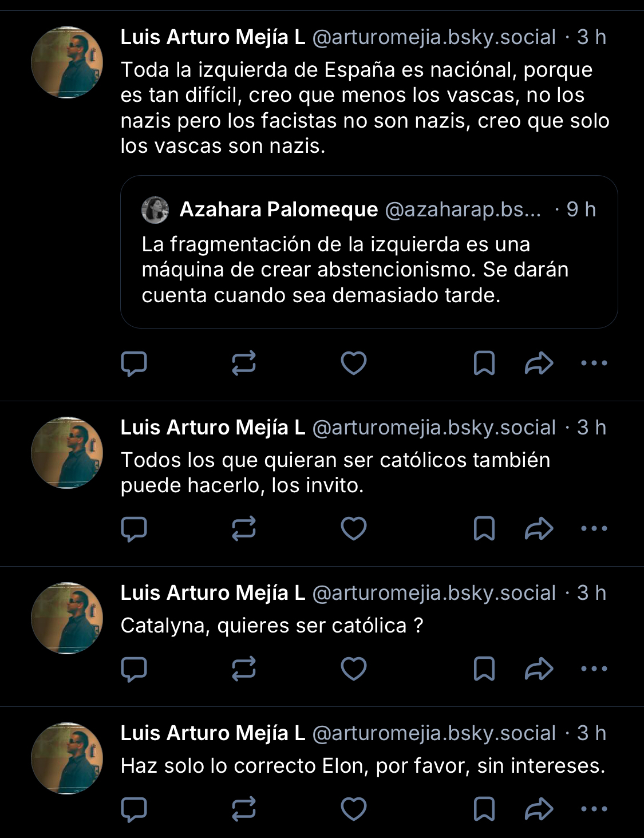Screen dimensions: 644x838
Task: Share the católicos invitation post
Action: pos(539,528)
